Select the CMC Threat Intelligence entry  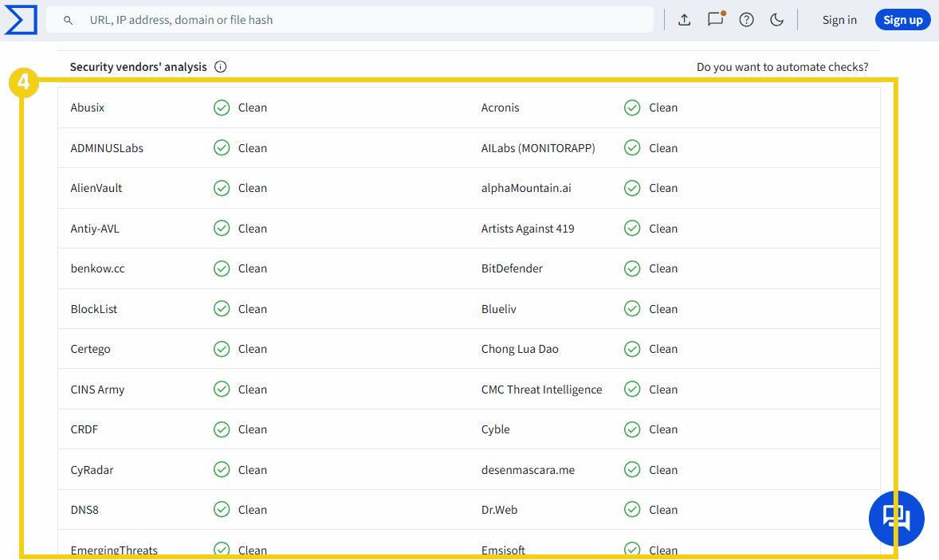click(541, 390)
